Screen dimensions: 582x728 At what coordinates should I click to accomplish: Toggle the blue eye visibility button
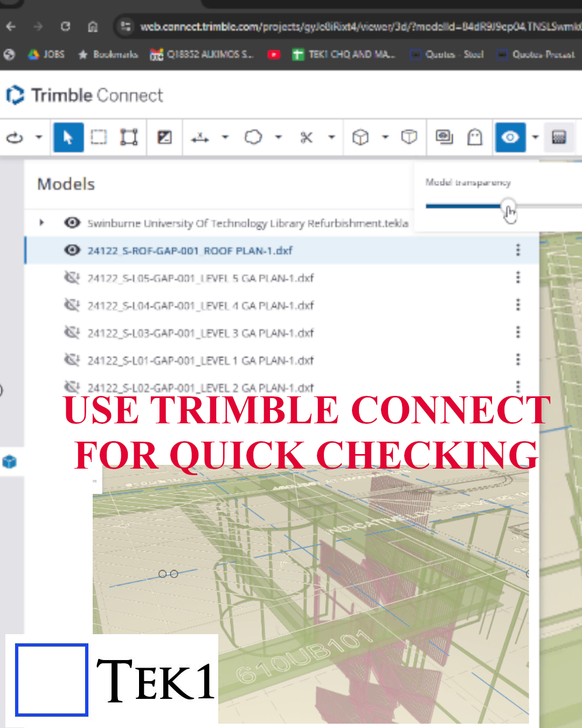pyautogui.click(x=510, y=138)
